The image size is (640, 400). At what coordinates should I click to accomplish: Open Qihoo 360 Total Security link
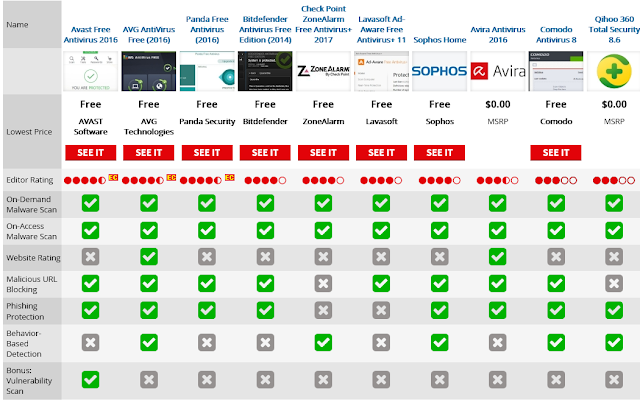pos(614,29)
